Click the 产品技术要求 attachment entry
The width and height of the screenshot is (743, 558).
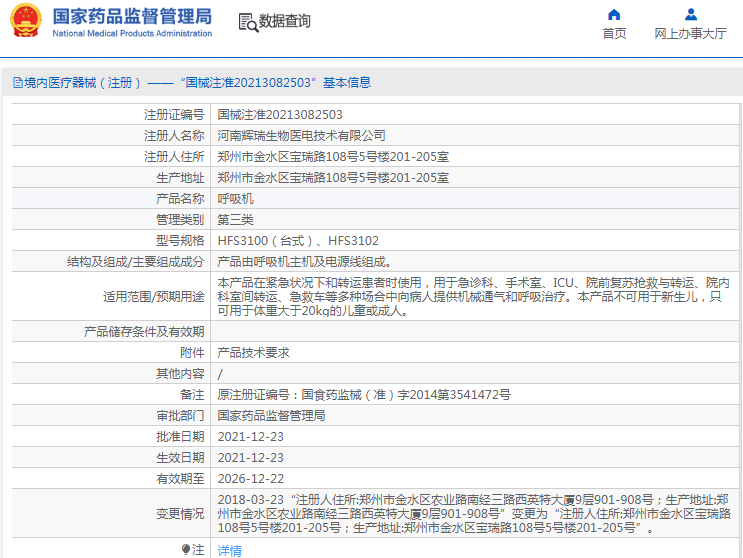pyautogui.click(x=253, y=353)
